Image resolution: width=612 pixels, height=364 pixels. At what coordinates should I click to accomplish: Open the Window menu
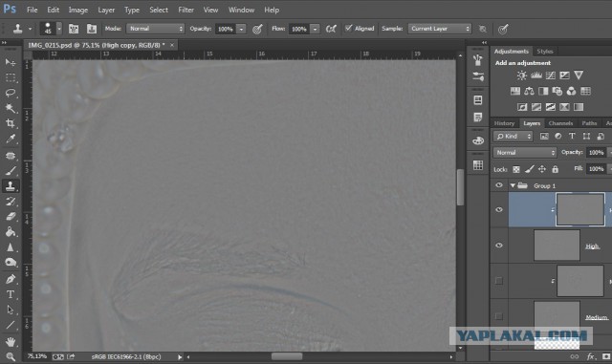[x=241, y=10]
